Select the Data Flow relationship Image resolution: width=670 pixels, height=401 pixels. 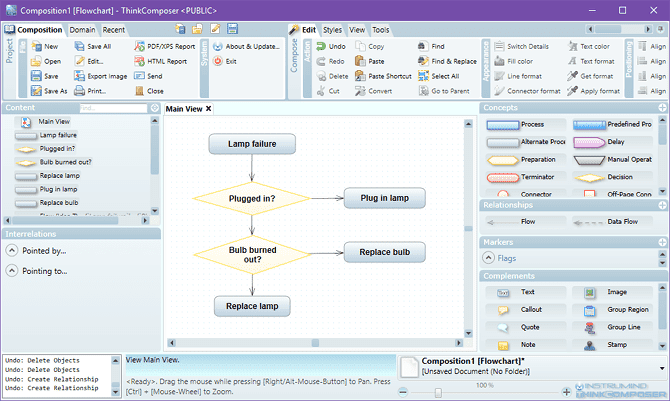coord(613,222)
